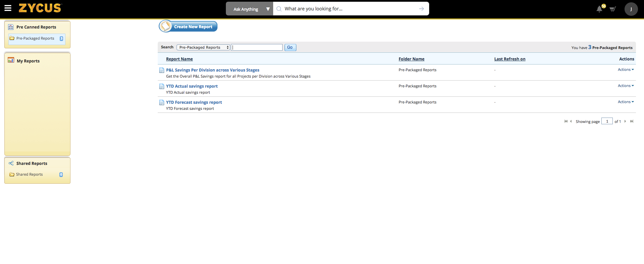Expand Actions for YTD Forecast savings report
Screen dimensions: 644x264
click(x=626, y=102)
